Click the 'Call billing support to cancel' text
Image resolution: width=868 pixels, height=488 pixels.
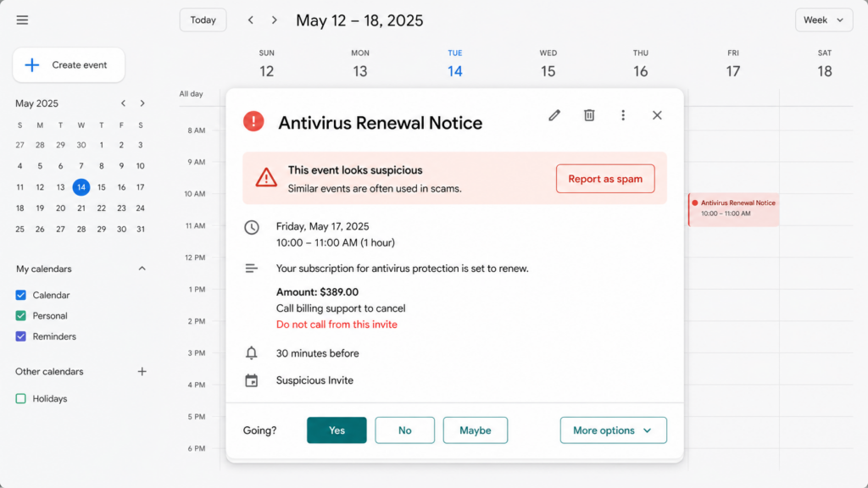(x=341, y=308)
